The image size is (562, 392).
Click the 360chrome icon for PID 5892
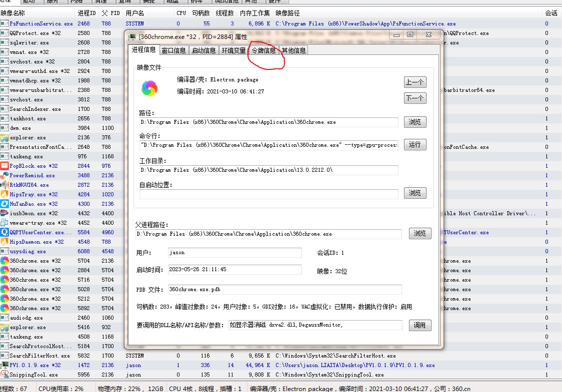[4, 308]
